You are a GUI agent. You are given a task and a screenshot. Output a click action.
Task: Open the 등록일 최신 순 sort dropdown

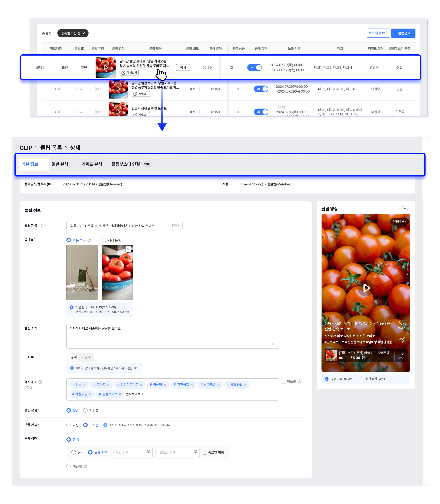click(73, 33)
